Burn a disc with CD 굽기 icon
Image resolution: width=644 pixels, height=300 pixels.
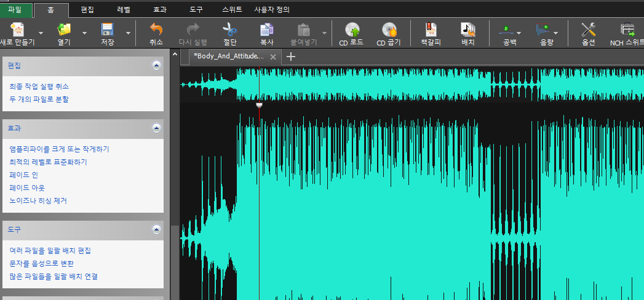point(389,30)
